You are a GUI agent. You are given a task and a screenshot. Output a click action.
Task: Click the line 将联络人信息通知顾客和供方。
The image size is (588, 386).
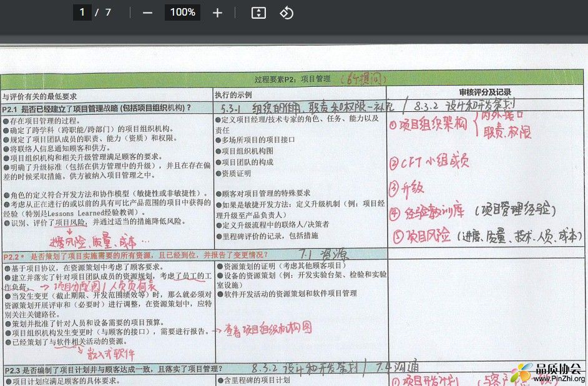(x=56, y=148)
